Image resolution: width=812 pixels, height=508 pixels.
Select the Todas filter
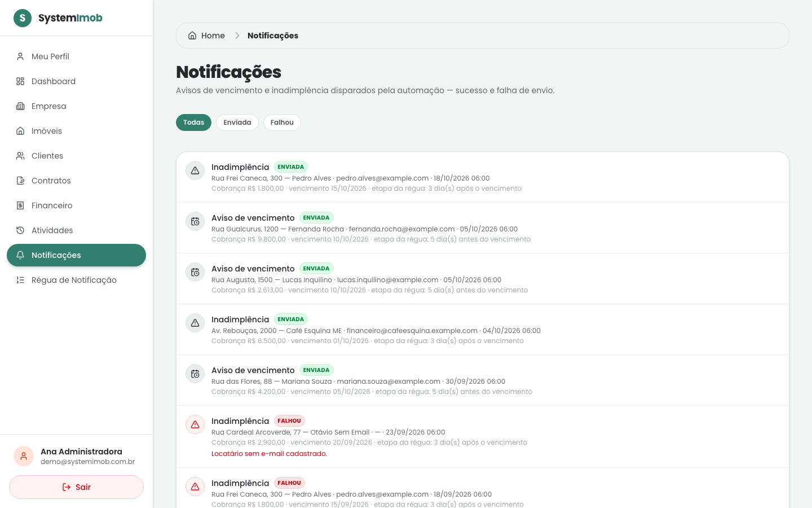click(193, 122)
